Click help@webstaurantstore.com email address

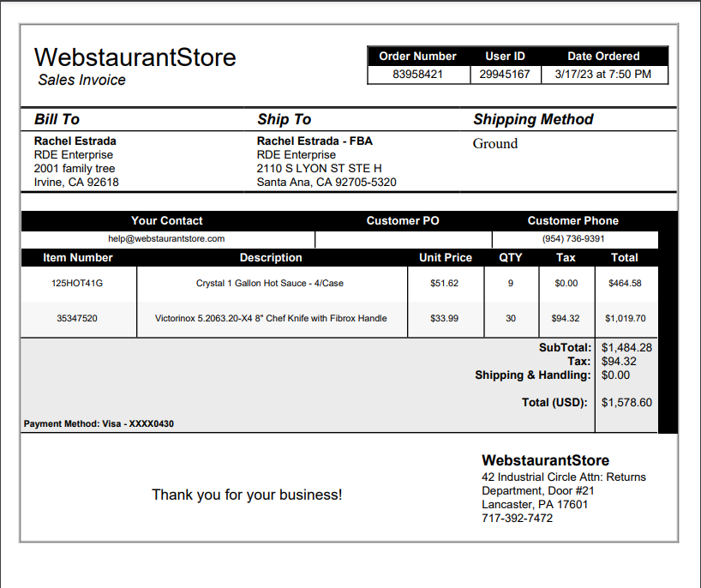[x=166, y=239]
